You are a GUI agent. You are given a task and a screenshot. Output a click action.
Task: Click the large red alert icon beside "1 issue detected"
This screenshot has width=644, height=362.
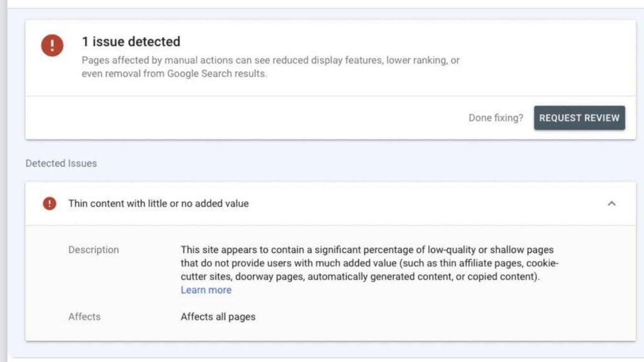click(x=52, y=45)
